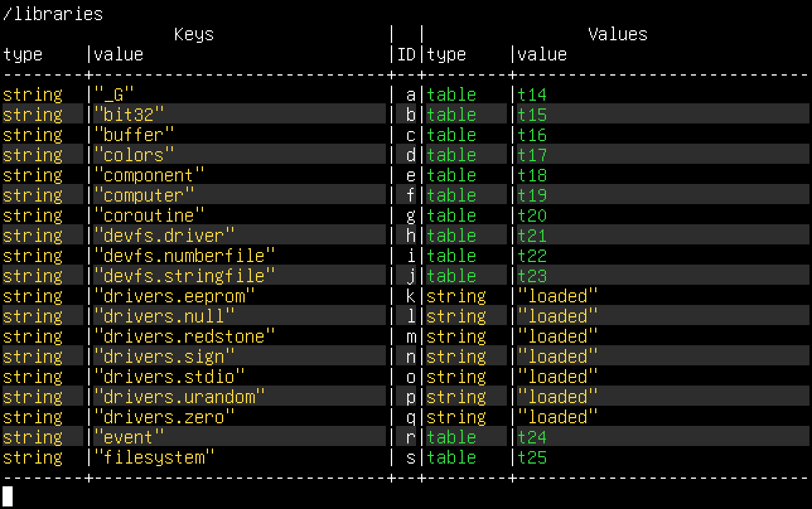Click the Values column group header

click(x=618, y=34)
